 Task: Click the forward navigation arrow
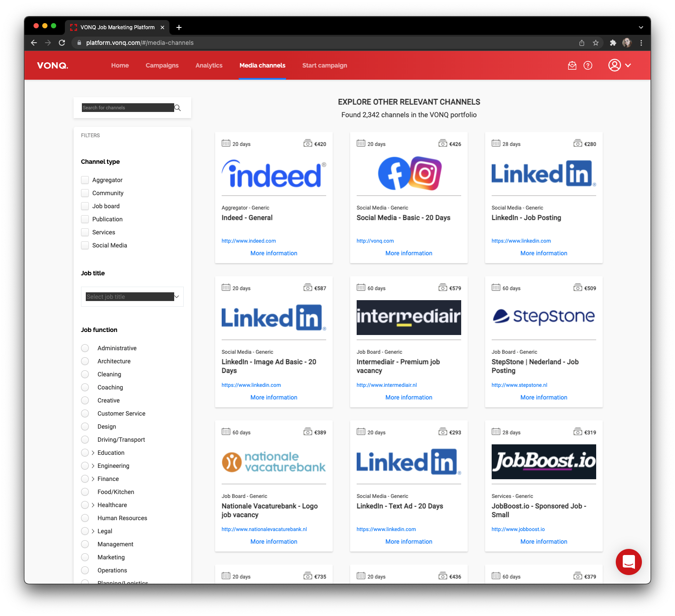(x=48, y=43)
